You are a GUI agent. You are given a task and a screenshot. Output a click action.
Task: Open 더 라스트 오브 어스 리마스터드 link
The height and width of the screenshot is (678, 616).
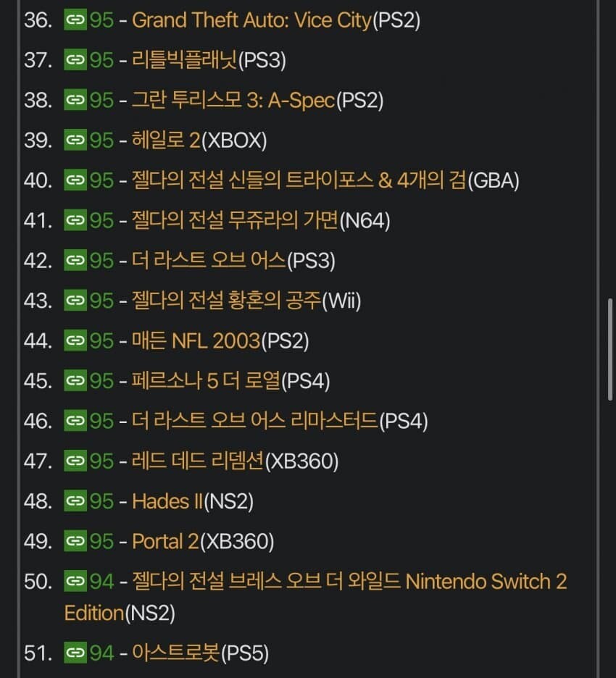pyautogui.click(x=255, y=421)
